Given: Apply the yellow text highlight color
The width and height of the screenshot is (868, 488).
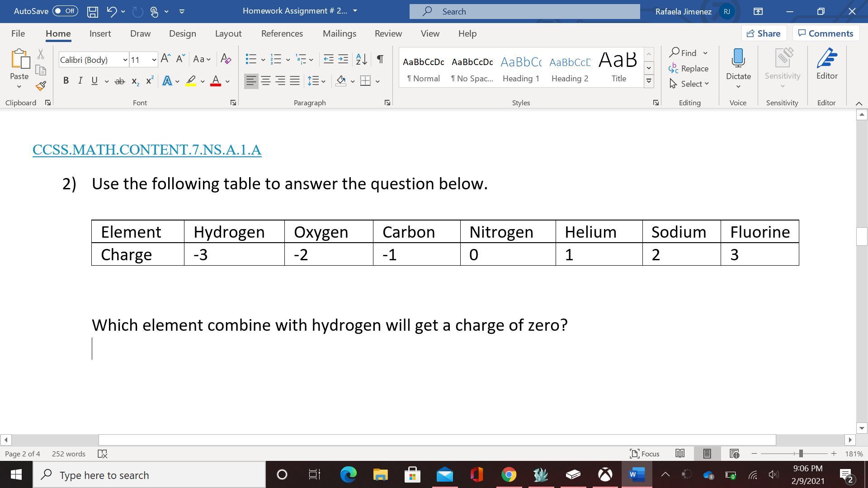Looking at the screenshot, I should [191, 81].
